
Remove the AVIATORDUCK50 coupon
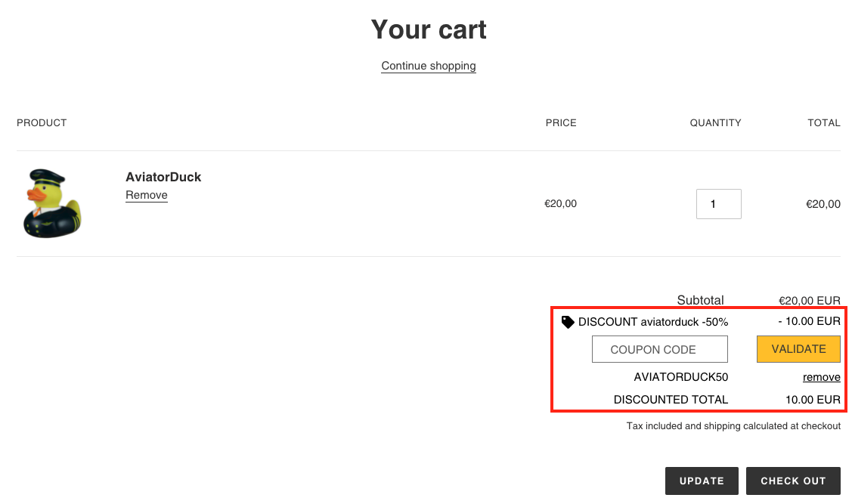[821, 377]
